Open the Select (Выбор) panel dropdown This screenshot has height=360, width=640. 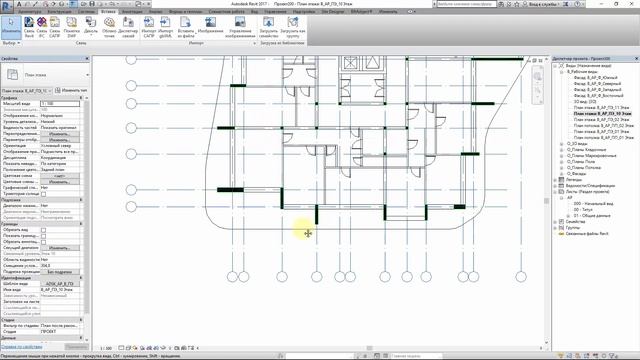tap(11, 43)
